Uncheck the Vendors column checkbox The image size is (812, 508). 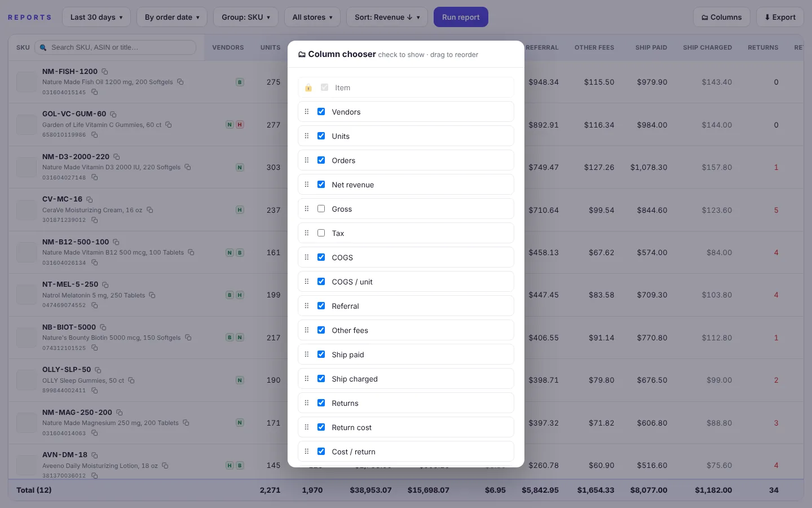(x=321, y=112)
